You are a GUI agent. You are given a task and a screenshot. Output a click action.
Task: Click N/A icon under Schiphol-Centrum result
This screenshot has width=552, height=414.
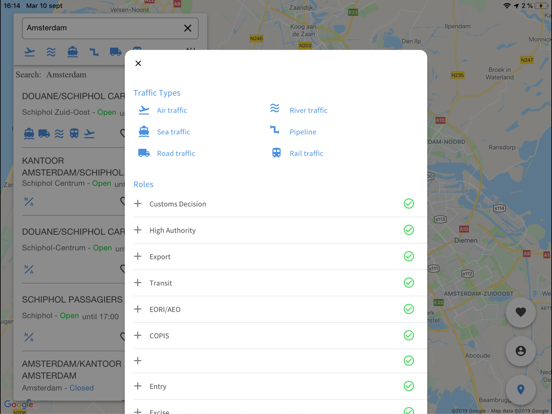(29, 270)
